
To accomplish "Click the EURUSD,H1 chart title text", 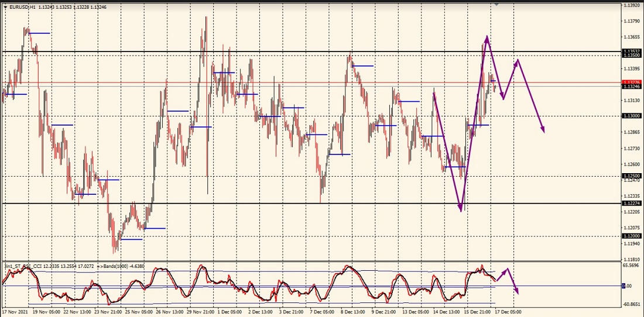I will pos(22,7).
